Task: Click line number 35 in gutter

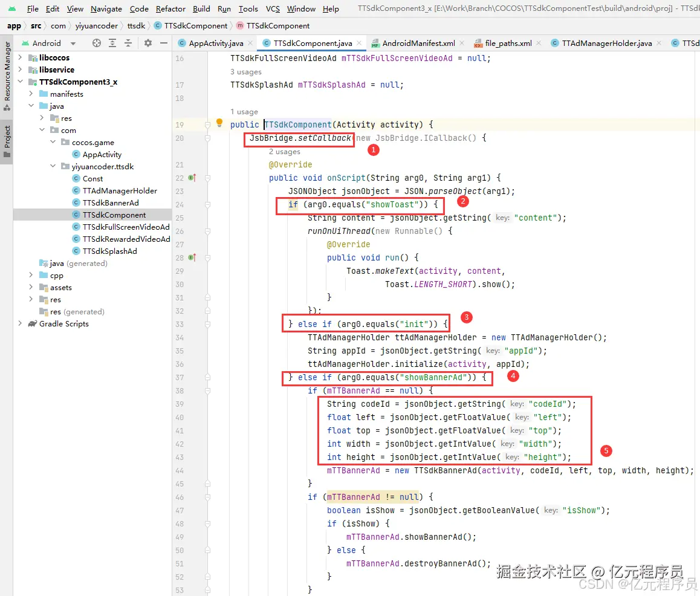Action: pos(180,351)
